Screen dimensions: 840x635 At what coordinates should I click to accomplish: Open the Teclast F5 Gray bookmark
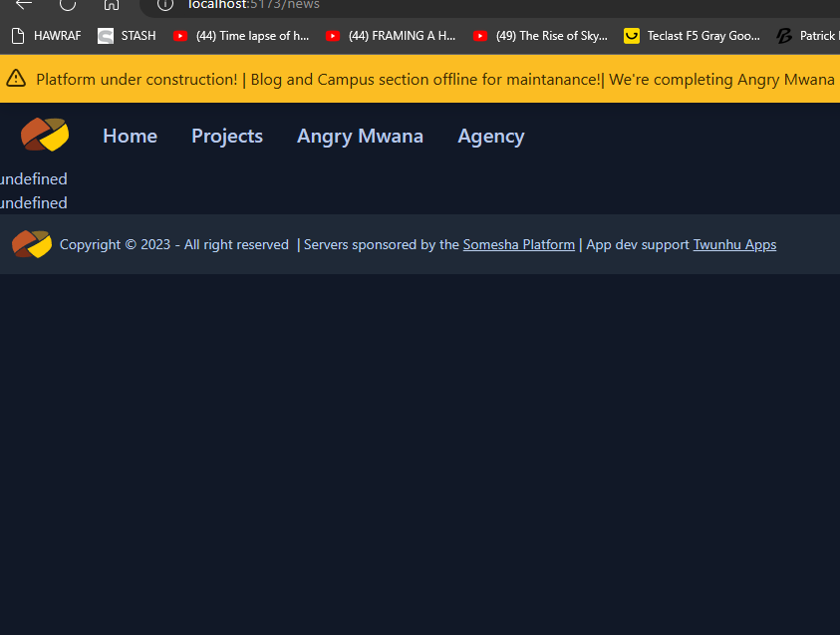click(x=693, y=36)
